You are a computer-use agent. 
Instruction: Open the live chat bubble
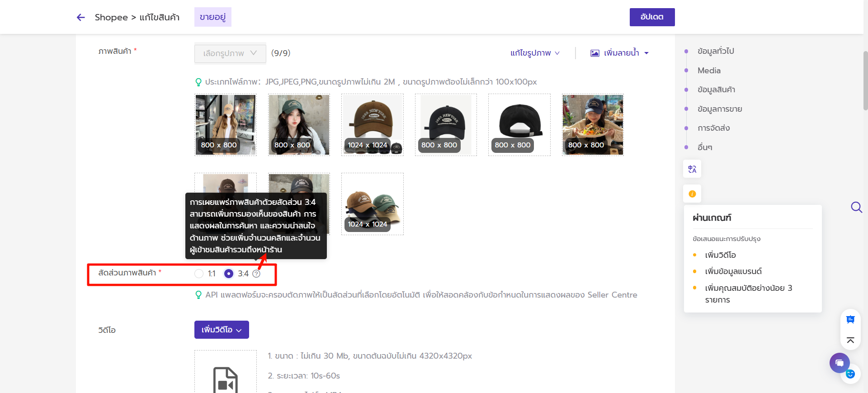coord(840,363)
